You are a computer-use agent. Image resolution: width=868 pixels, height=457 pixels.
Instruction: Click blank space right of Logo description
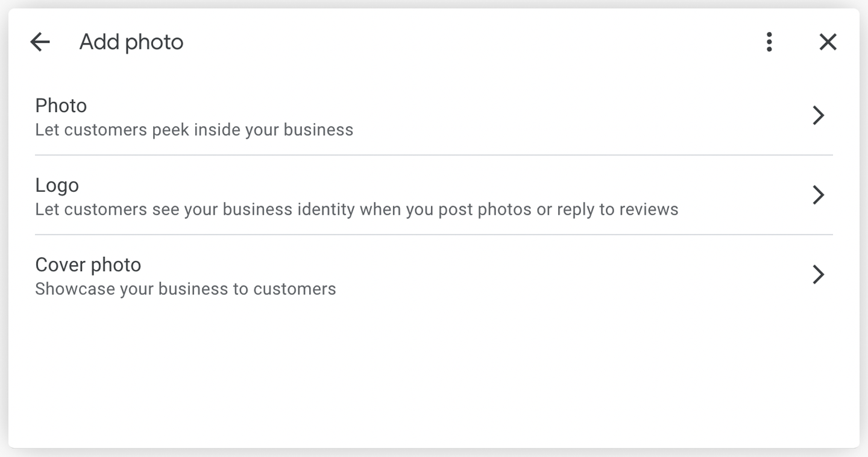tap(741, 209)
